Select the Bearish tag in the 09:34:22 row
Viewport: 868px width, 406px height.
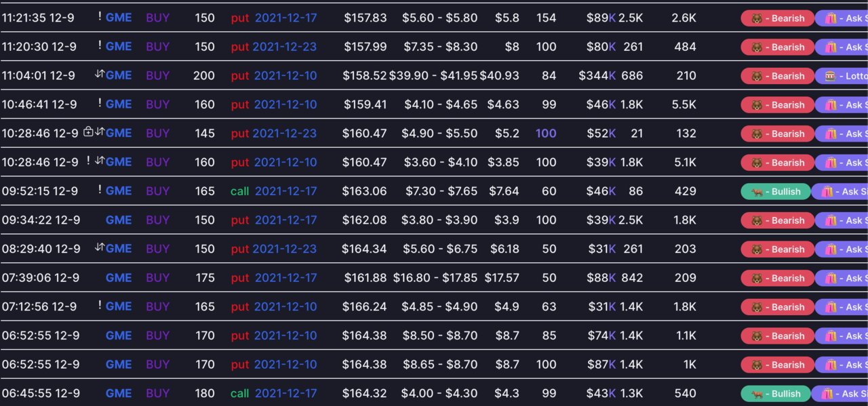777,220
